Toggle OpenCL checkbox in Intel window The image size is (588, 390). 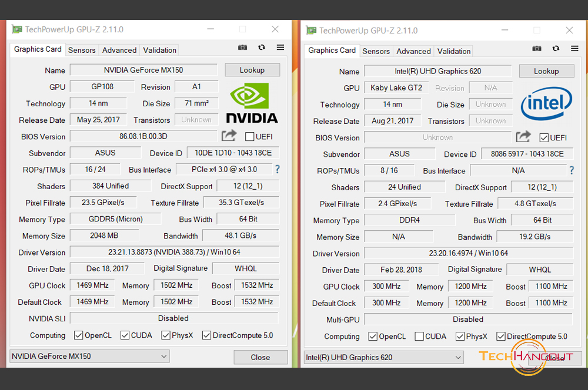pyautogui.click(x=373, y=337)
